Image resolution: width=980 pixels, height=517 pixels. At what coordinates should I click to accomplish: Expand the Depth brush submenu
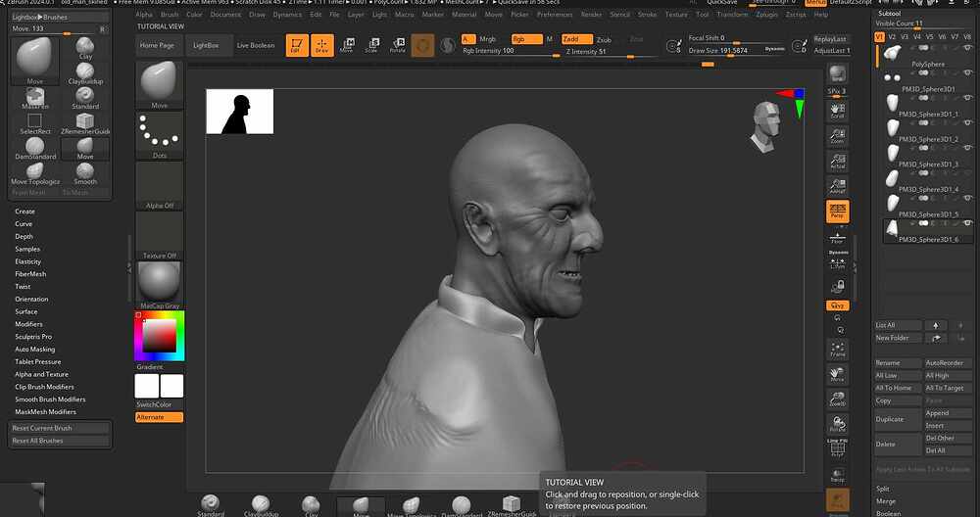tap(24, 237)
